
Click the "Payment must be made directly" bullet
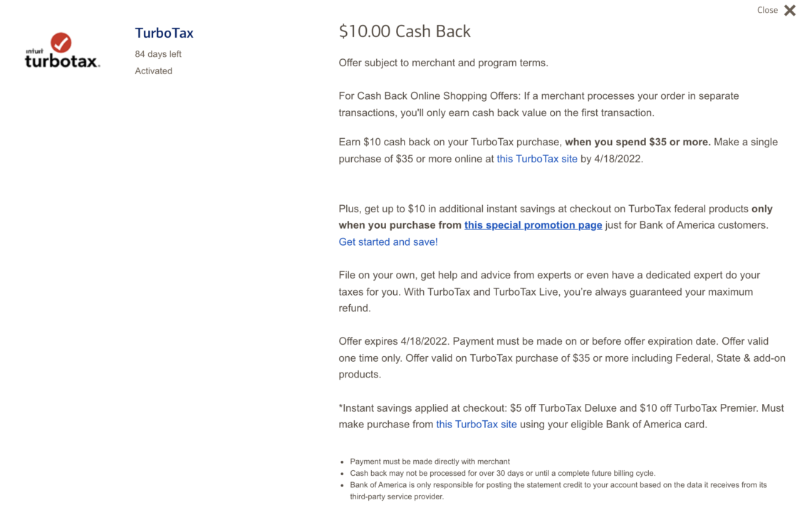click(x=430, y=462)
